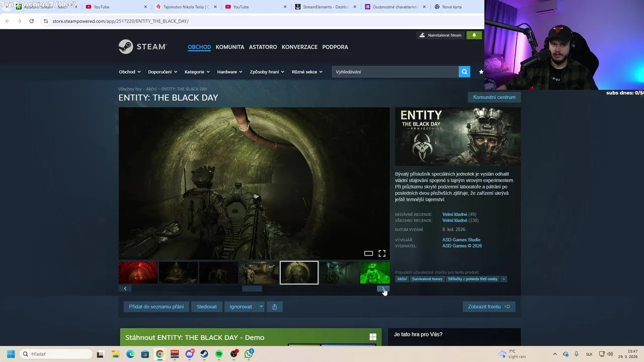Image resolution: width=644 pixels, height=362 pixels.
Task: Open Discord from the taskbar
Action: pos(189,354)
